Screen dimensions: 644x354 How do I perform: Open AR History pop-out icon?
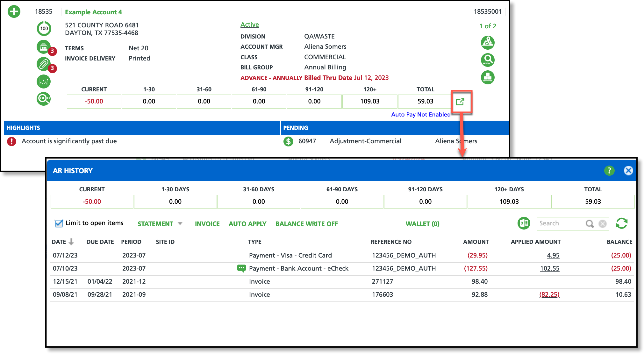[x=460, y=102]
